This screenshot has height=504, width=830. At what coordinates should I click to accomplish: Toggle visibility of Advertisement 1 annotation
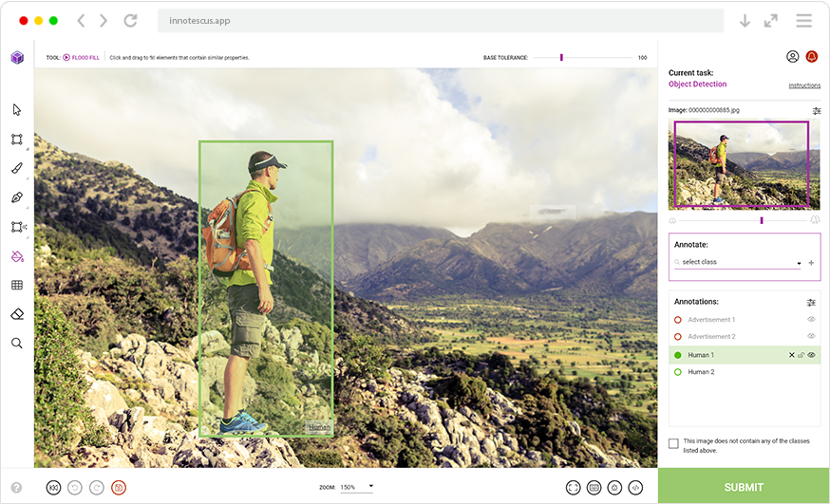click(x=811, y=320)
